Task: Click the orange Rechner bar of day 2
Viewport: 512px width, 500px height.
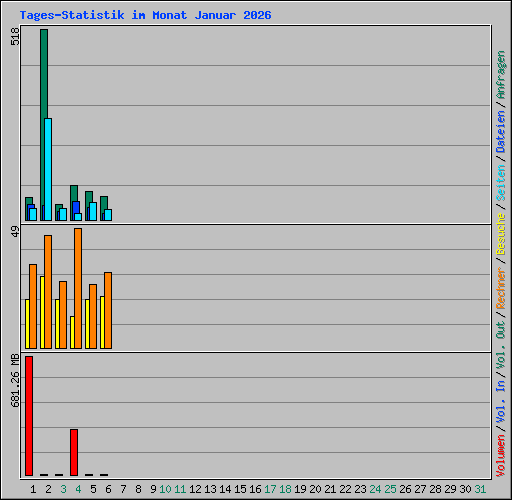Action: click(48, 292)
